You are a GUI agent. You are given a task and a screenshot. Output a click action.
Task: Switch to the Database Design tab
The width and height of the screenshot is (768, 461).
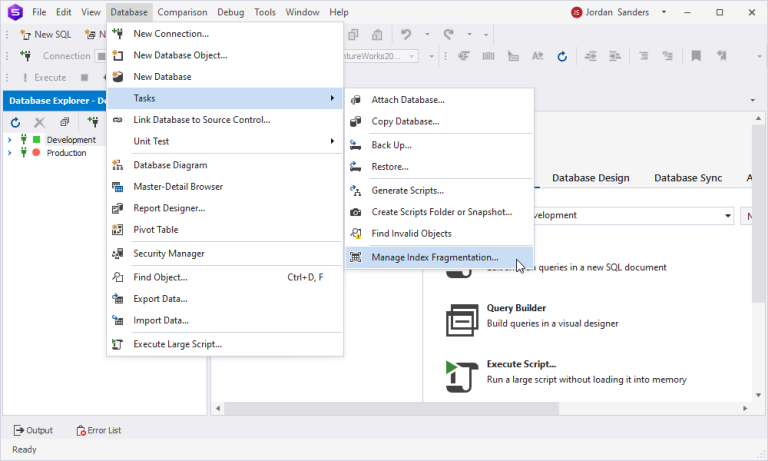coord(591,178)
